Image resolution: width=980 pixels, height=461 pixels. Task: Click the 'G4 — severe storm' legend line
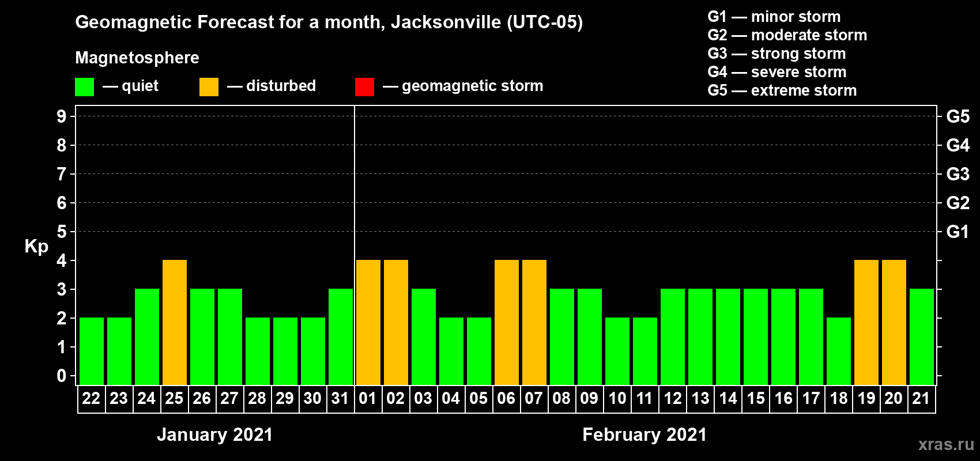(x=777, y=72)
